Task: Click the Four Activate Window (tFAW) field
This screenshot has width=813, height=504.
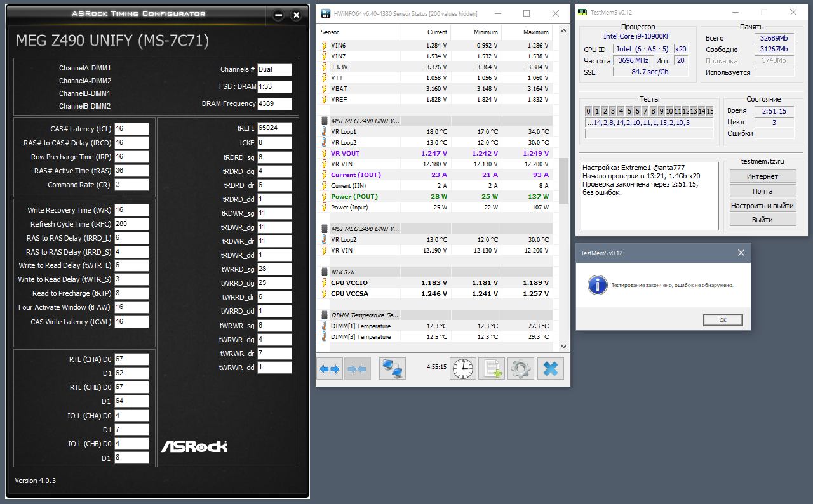Action: [131, 307]
